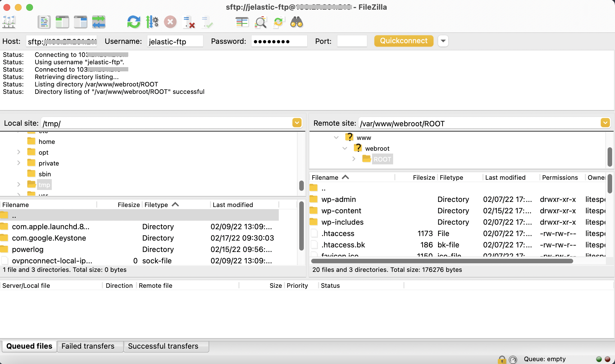Toggle transfer queue display

[99, 22]
